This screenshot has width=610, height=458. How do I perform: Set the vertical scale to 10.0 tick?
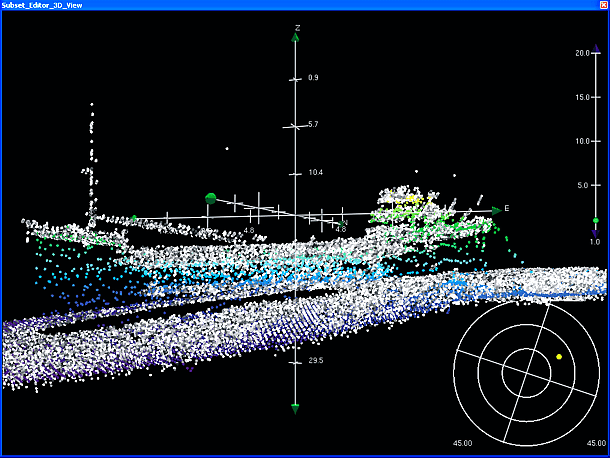click(x=596, y=141)
